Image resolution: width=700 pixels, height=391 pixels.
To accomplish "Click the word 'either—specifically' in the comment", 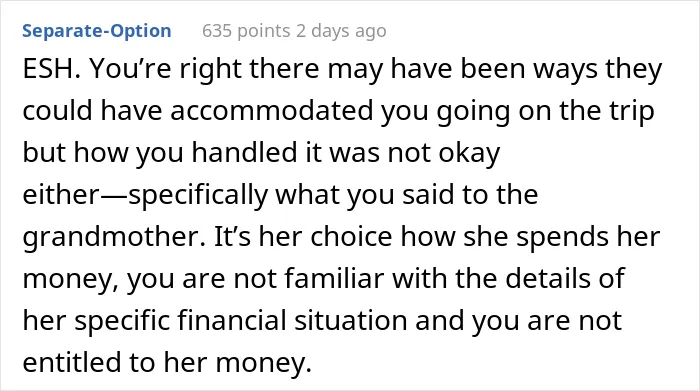I will (x=146, y=195).
